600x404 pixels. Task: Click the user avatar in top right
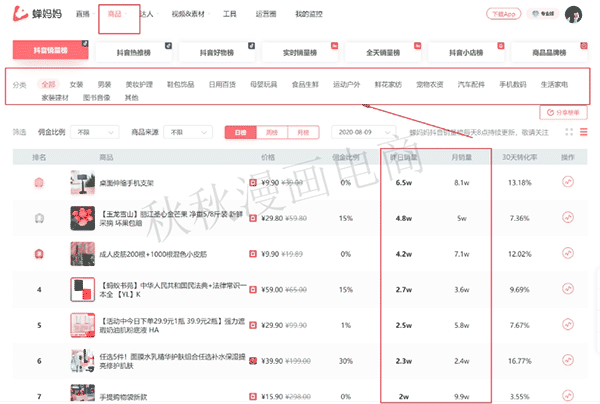point(574,14)
